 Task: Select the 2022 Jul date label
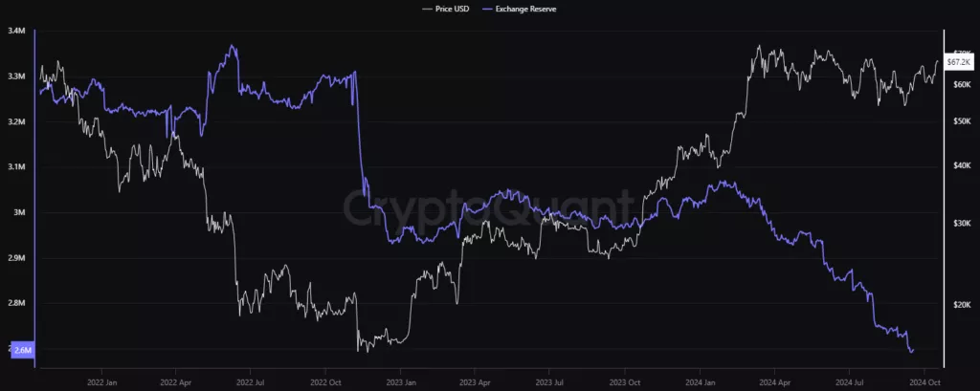click(250, 379)
